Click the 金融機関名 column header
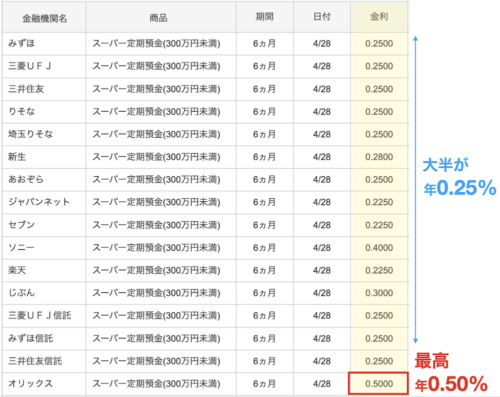This screenshot has width=500, height=397. coord(44,17)
